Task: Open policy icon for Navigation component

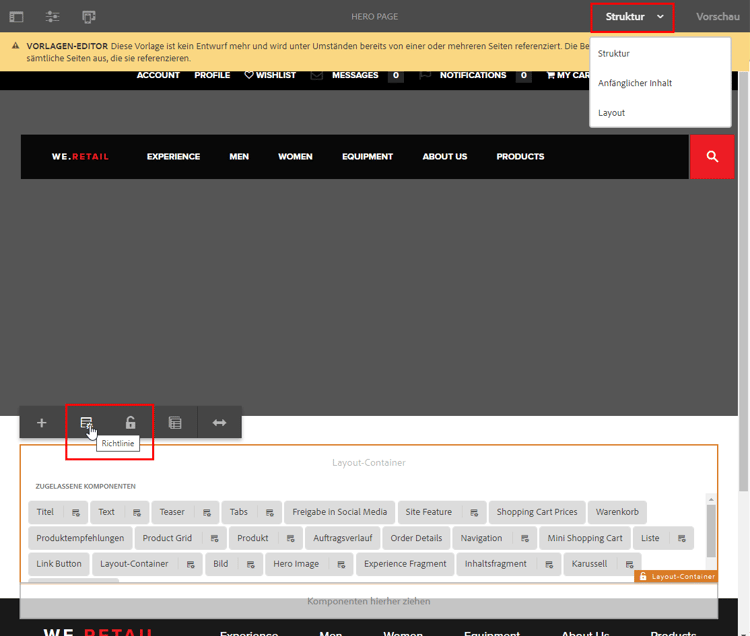Action: coord(525,538)
